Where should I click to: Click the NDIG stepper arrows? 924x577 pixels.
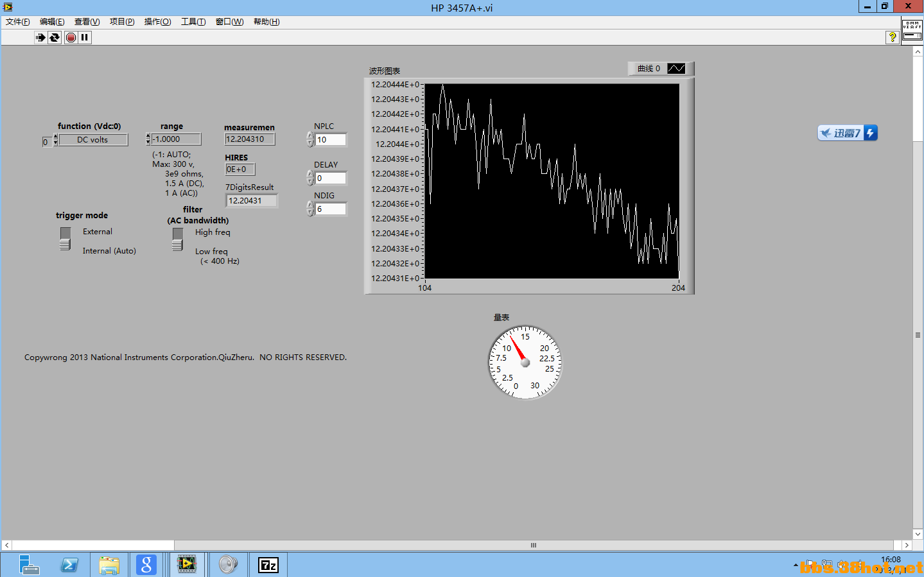(x=310, y=209)
